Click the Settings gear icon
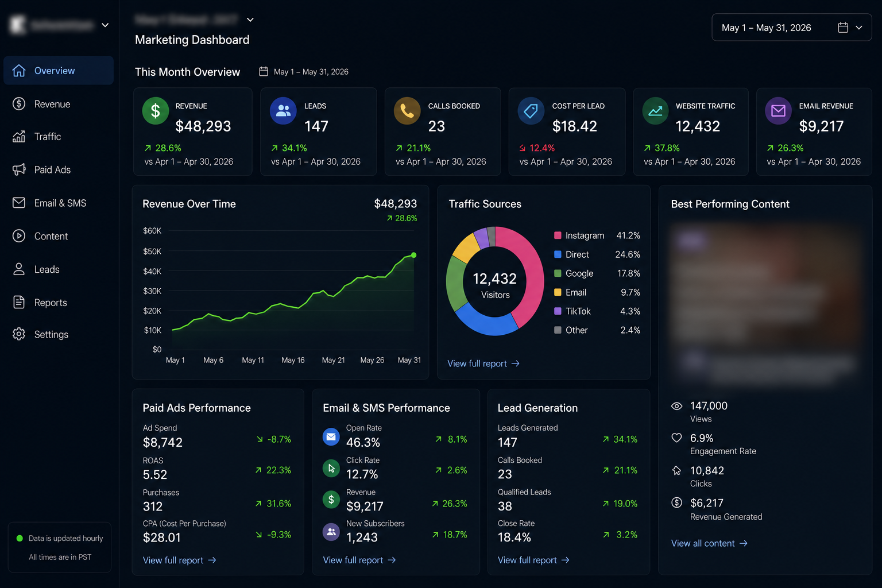 tap(19, 334)
